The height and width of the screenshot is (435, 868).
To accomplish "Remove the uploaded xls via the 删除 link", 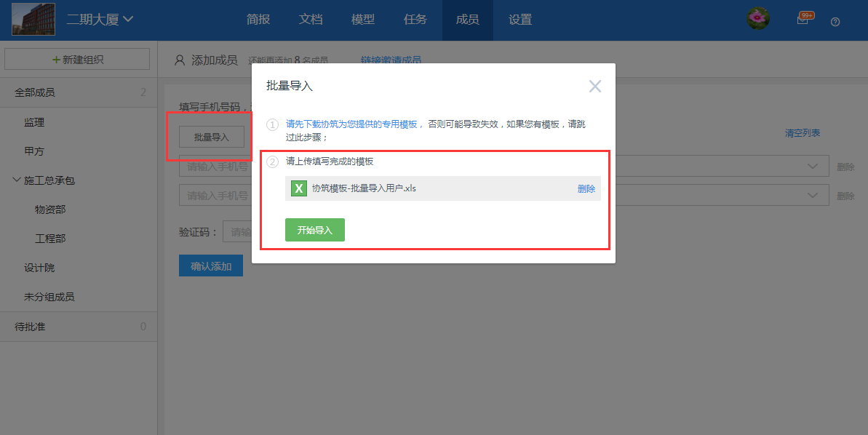I will (x=586, y=189).
